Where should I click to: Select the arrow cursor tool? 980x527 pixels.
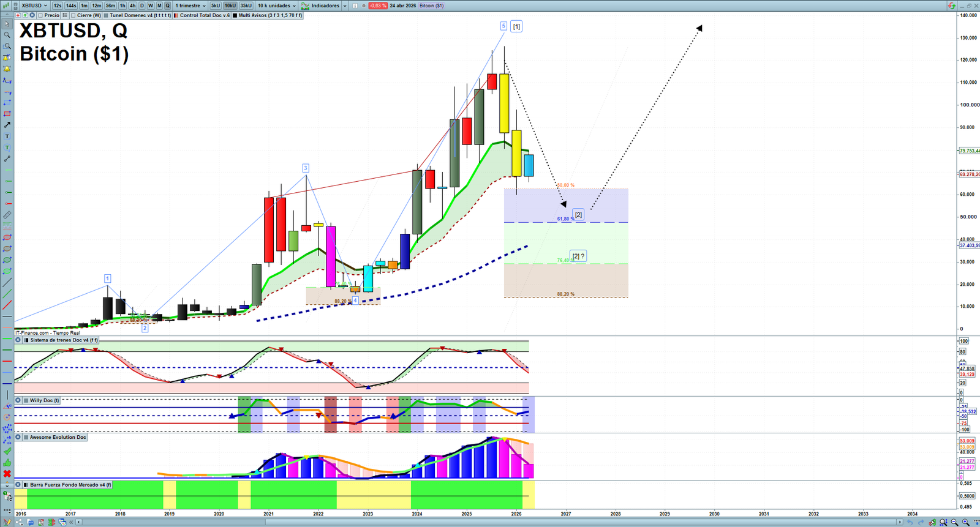(7, 24)
